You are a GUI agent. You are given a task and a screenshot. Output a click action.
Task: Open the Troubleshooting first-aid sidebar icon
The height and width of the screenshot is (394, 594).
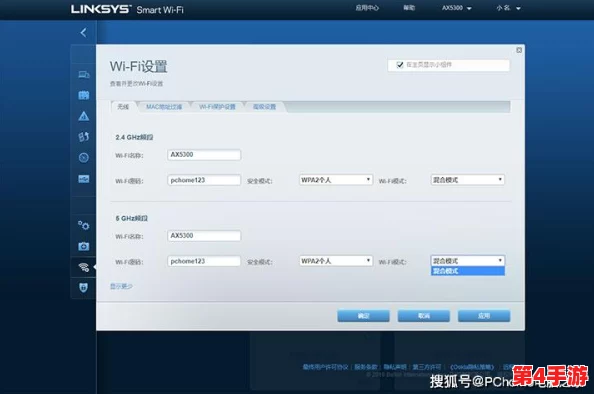tap(84, 247)
